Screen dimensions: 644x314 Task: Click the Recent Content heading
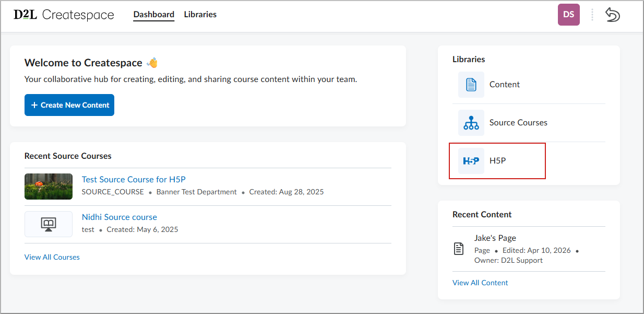[x=482, y=214]
